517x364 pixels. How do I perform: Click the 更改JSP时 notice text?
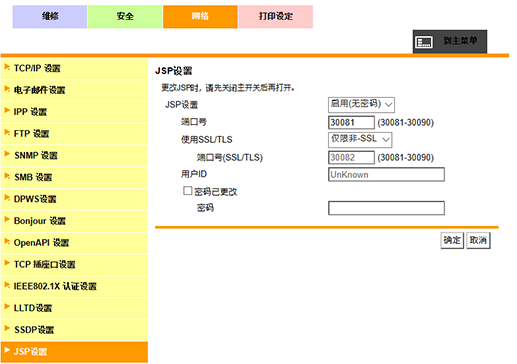coord(228,88)
